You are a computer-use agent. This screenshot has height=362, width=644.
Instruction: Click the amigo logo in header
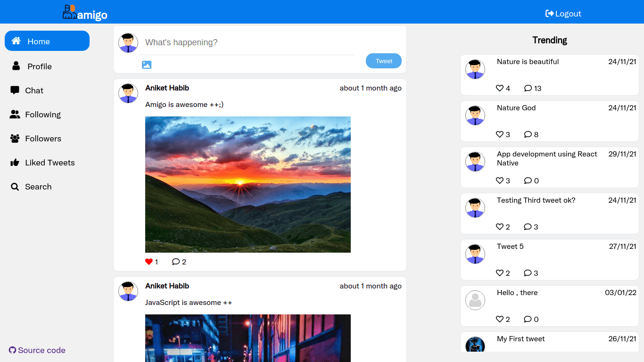85,13
